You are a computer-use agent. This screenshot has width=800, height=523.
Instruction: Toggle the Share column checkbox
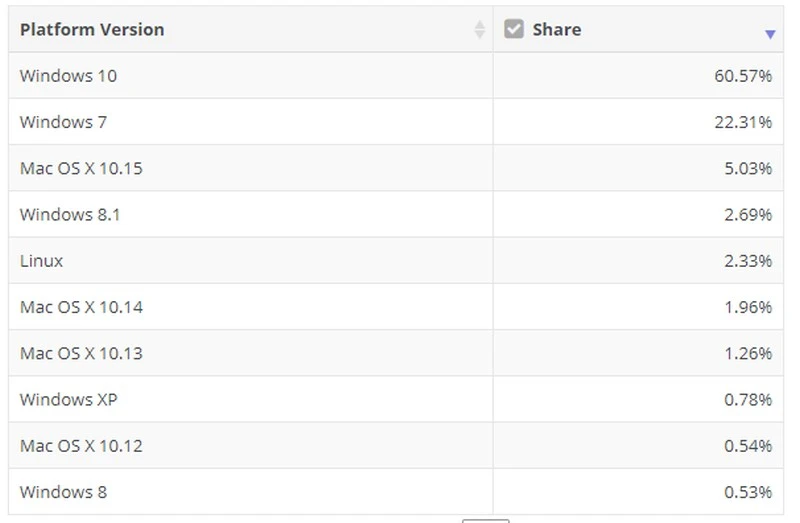[x=514, y=29]
